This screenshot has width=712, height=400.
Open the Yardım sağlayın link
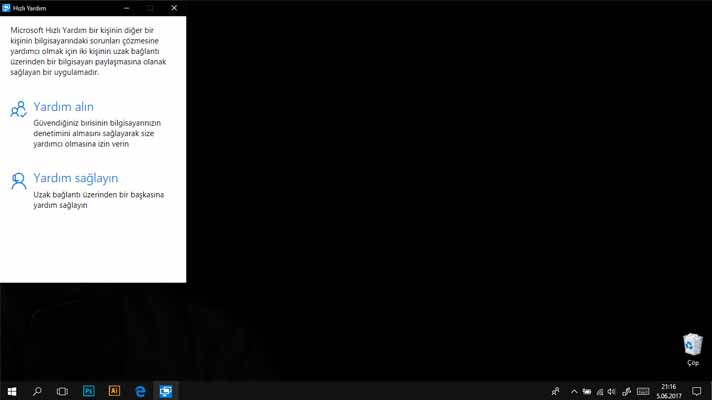click(x=75, y=178)
